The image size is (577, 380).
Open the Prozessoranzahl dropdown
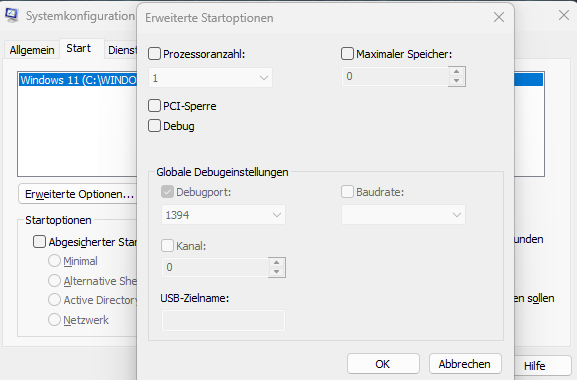pos(210,78)
